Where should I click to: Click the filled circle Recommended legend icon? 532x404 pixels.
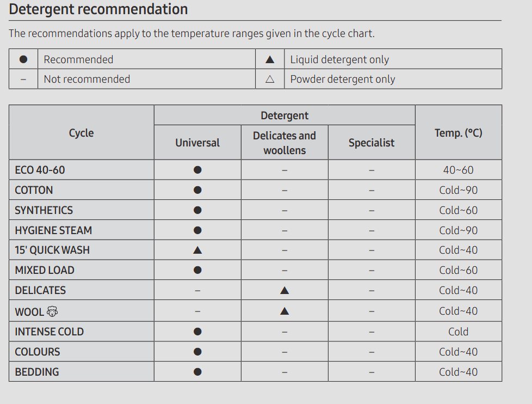(23, 59)
